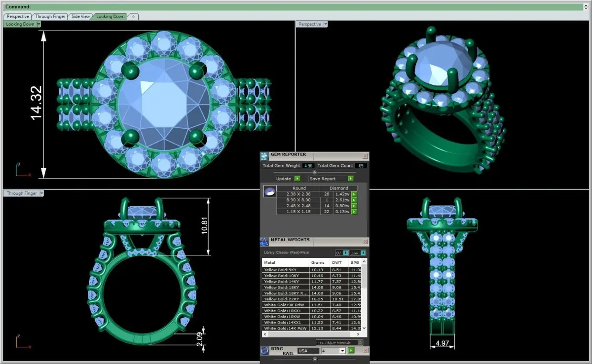Click the Save Report button label
Image resolution: width=592 pixels, height=364 pixels.
point(323,179)
